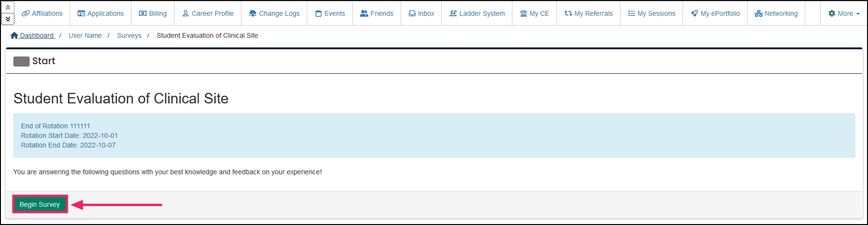Open the Affiliations menu item
The height and width of the screenshot is (225, 868).
tap(42, 13)
